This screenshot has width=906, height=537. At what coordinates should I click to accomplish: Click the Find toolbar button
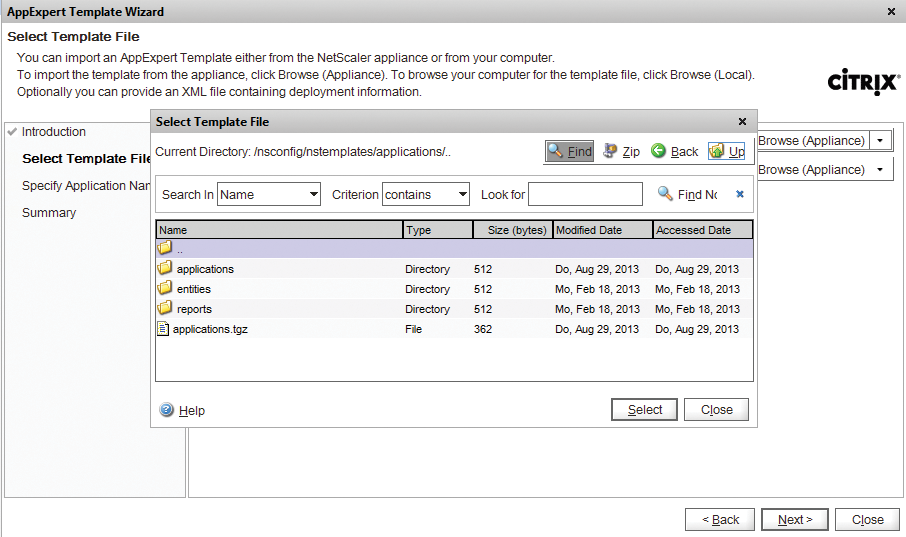click(570, 151)
